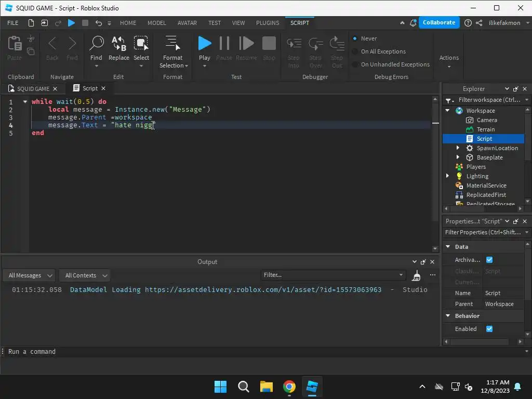The width and height of the screenshot is (532, 399).
Task: Expand the Lighting node in Explorer
Action: pos(448,176)
